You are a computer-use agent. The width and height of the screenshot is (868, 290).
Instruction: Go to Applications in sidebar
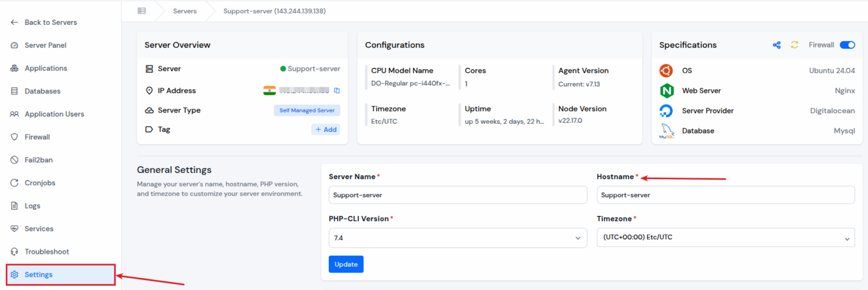coord(46,68)
